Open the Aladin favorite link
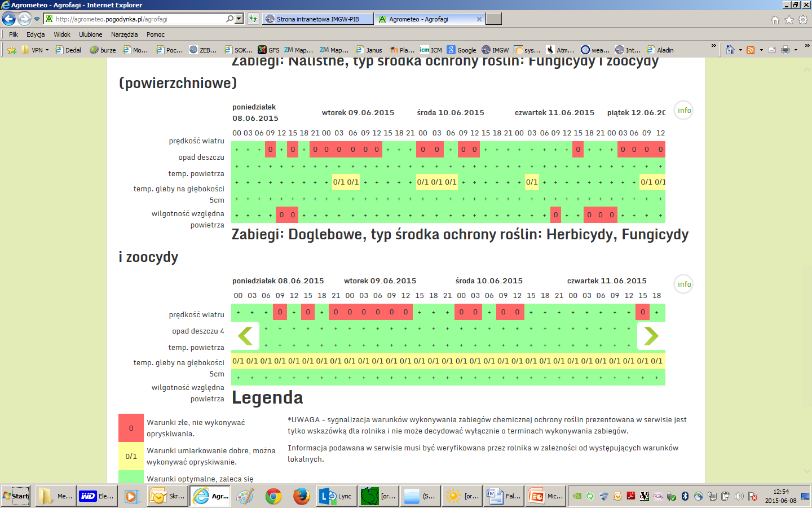 660,50
